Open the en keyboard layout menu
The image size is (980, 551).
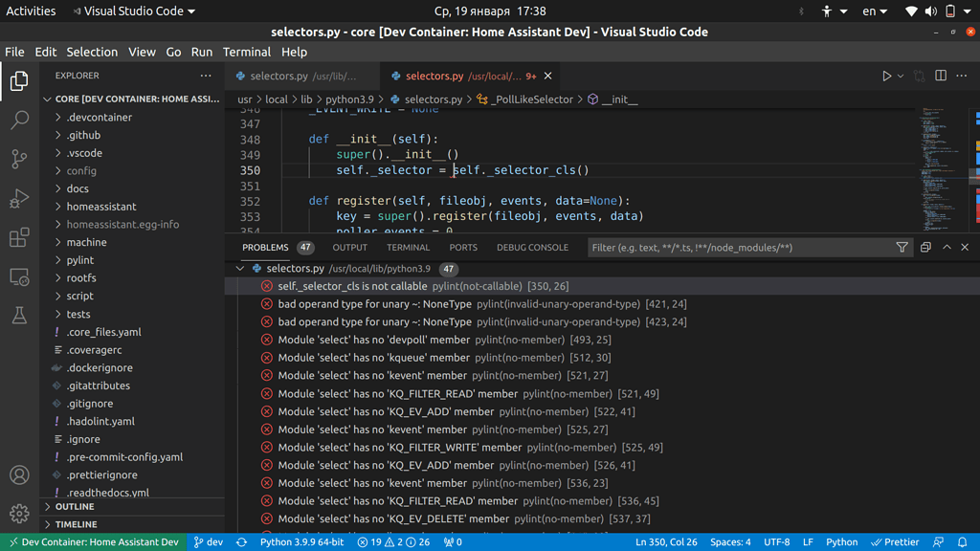(875, 11)
